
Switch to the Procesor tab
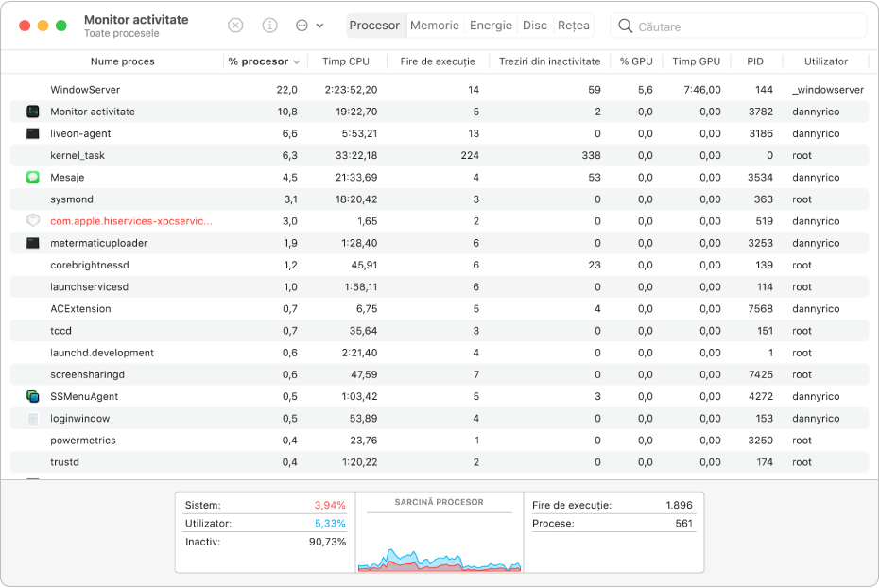374,26
